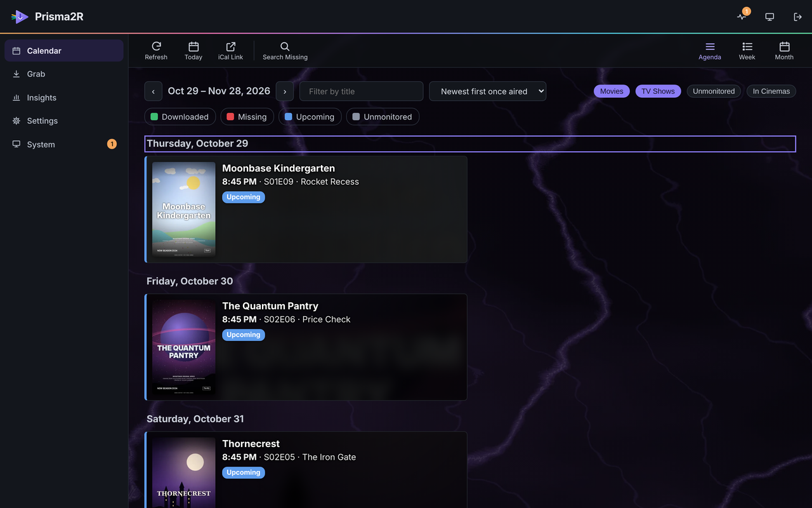The image size is (812, 508).
Task: Open the activity health indicator icon
Action: pyautogui.click(x=742, y=17)
